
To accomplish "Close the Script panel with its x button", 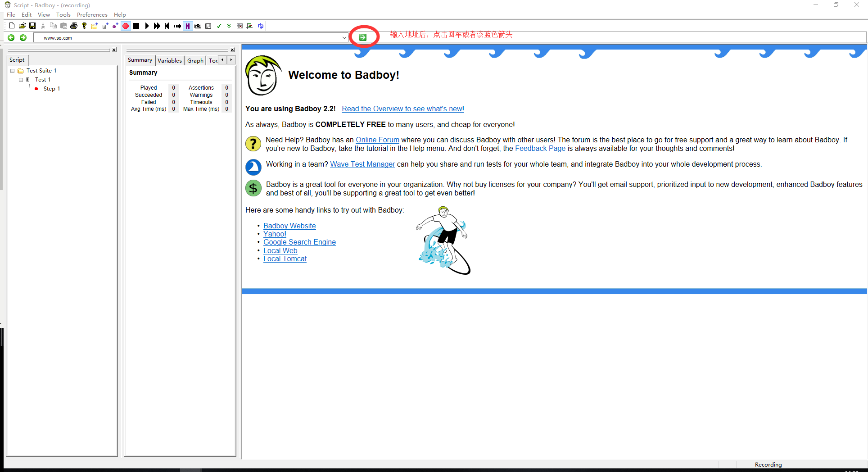I will (x=114, y=50).
